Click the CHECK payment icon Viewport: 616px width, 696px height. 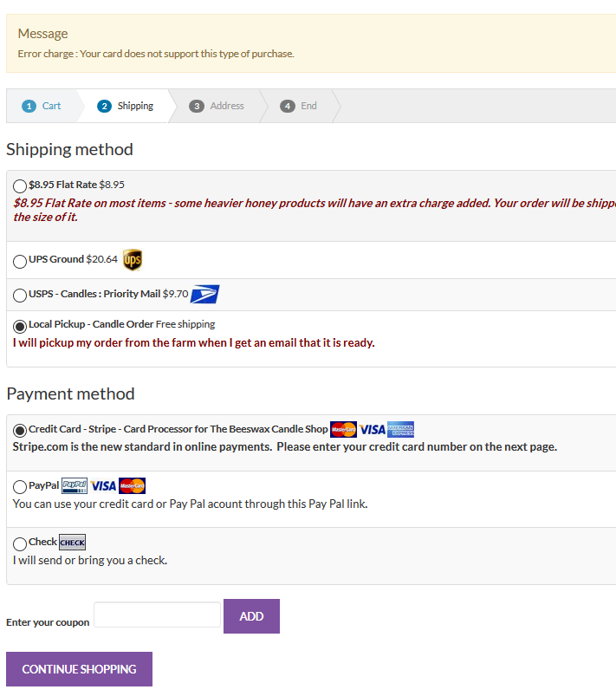[x=72, y=543]
